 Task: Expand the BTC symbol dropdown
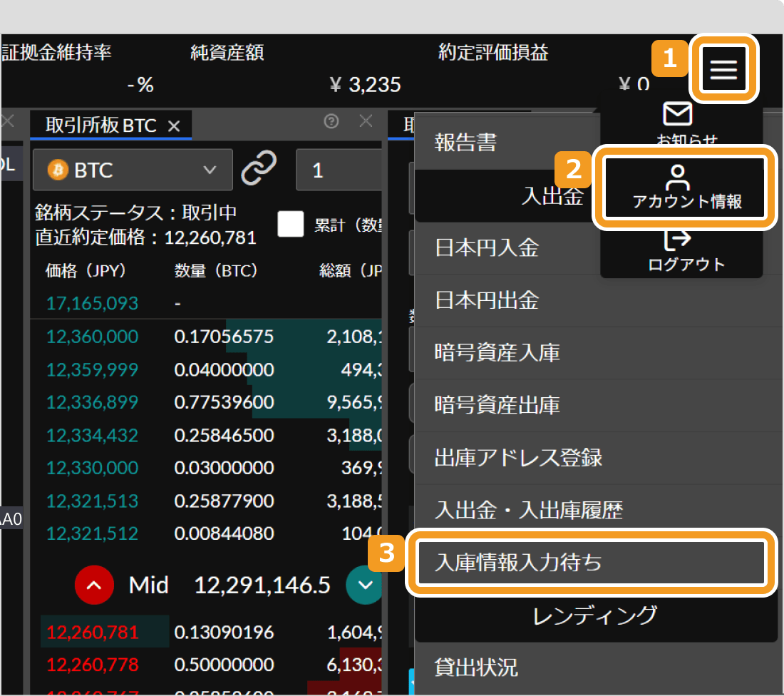(133, 170)
